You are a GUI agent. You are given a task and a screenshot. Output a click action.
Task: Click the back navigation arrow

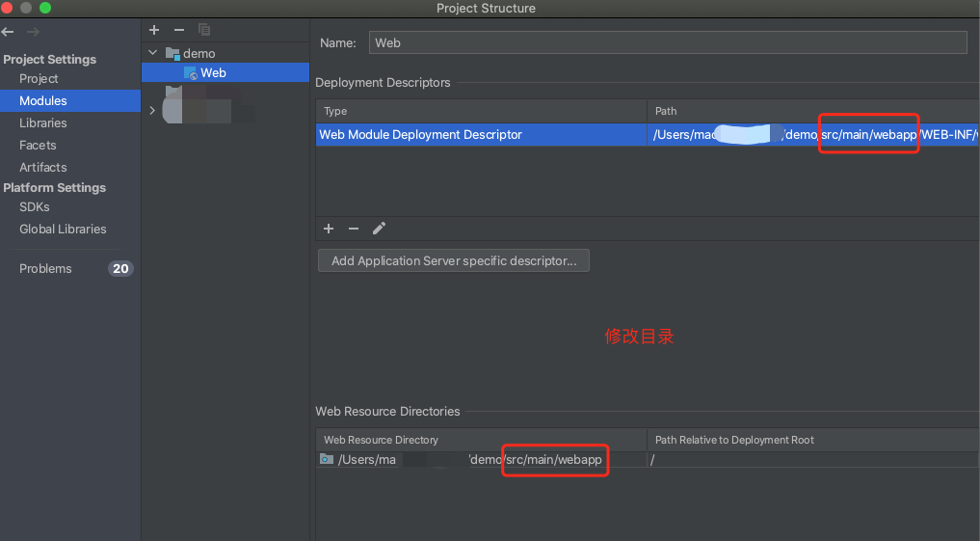8,31
